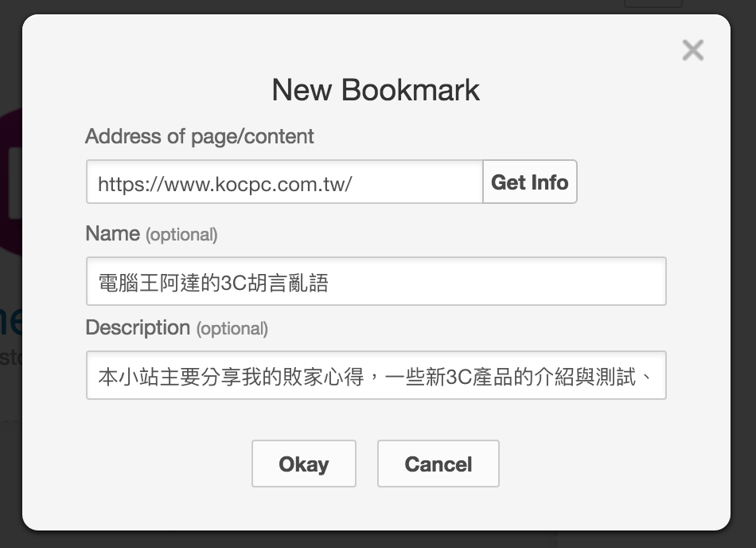Click the 'Address of page/content' label
This screenshot has width=756, height=548.
click(x=200, y=136)
